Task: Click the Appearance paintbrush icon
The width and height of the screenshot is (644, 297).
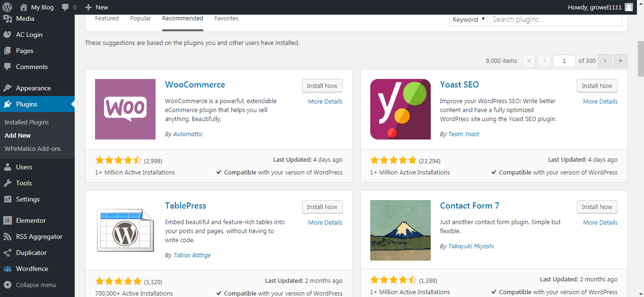Action: click(7, 88)
